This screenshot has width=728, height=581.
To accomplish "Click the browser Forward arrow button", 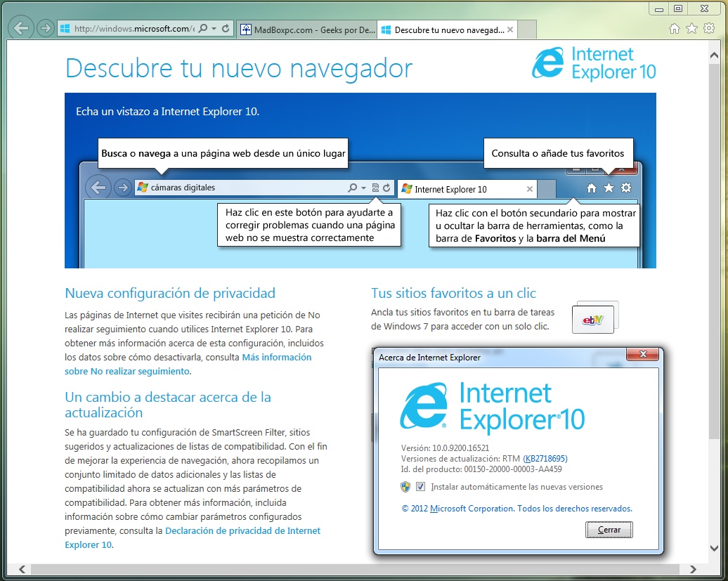I will click(x=45, y=28).
